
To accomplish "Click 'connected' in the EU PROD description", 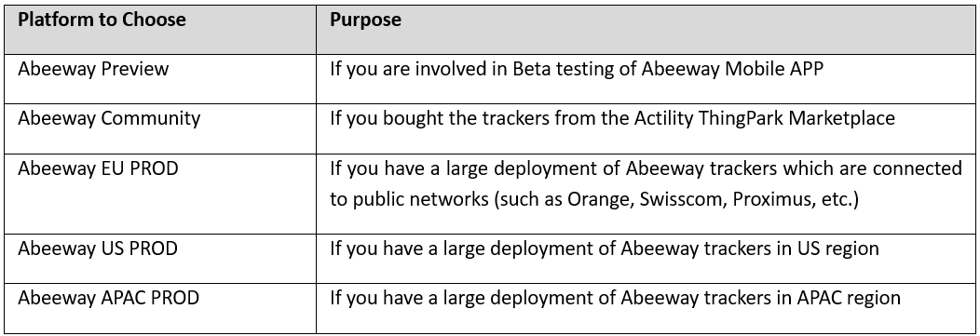I will click(918, 168).
